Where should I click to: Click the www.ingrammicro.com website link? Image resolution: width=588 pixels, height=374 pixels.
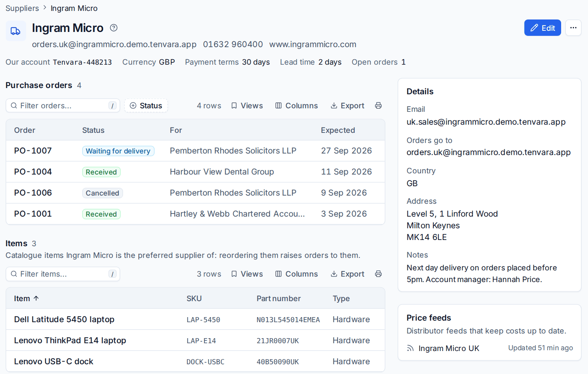coord(313,44)
